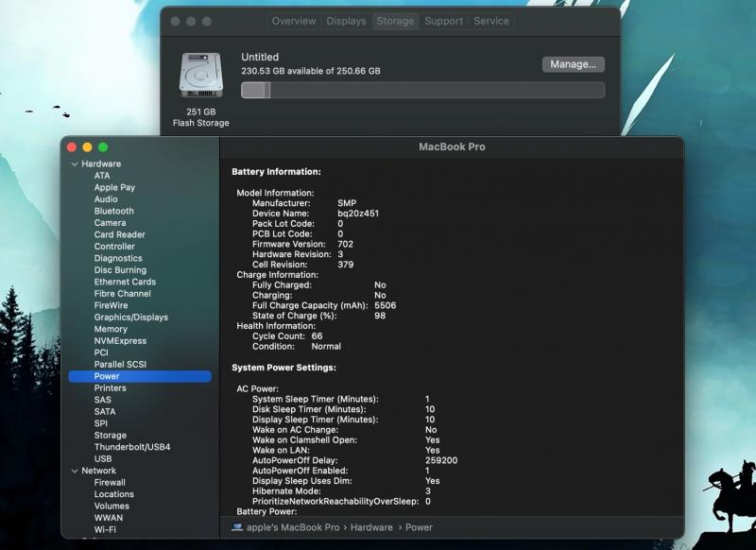This screenshot has width=756, height=550.
Task: Open the Service tab
Action: pyautogui.click(x=491, y=21)
